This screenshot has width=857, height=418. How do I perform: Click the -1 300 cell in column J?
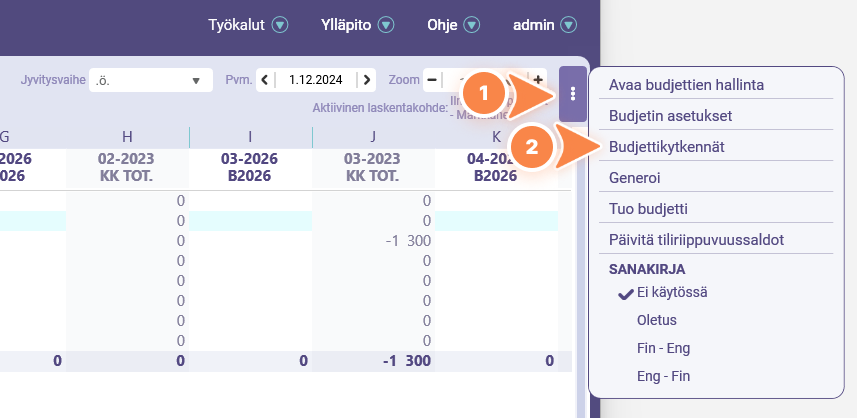coord(373,241)
